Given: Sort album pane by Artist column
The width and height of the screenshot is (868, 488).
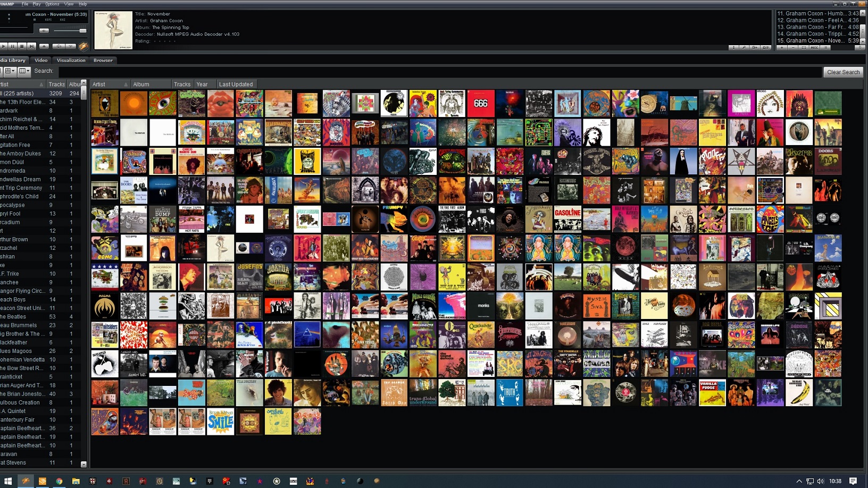Looking at the screenshot, I should tap(110, 84).
